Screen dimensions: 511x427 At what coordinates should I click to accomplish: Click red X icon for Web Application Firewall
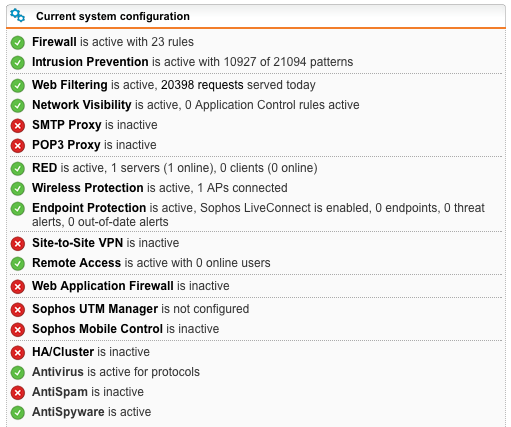tap(18, 287)
